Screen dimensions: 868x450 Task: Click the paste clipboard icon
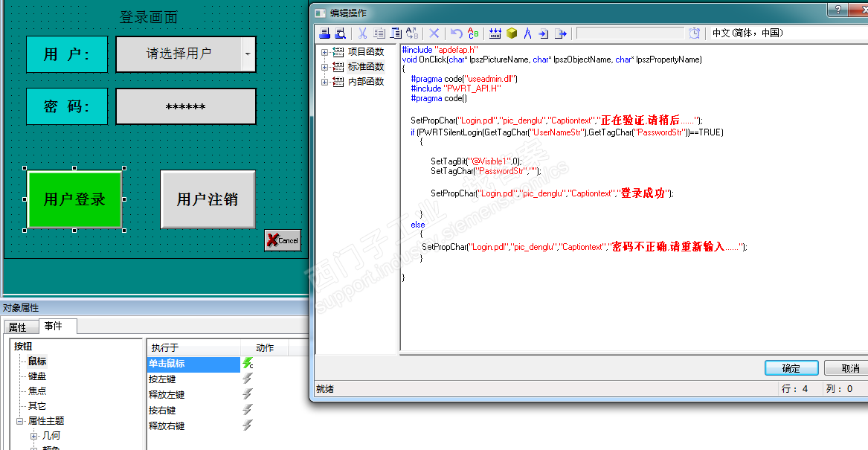pos(396,33)
